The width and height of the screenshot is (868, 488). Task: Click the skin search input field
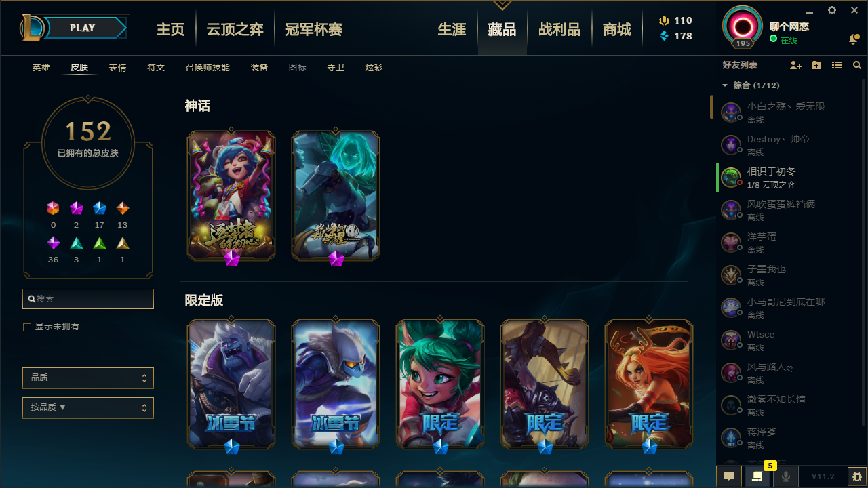[x=88, y=299]
